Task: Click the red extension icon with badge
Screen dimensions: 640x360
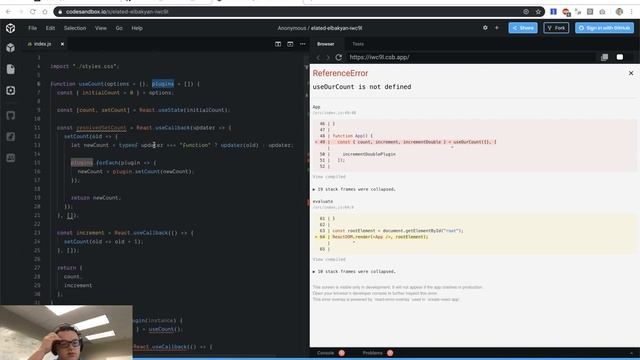Action: point(566,12)
